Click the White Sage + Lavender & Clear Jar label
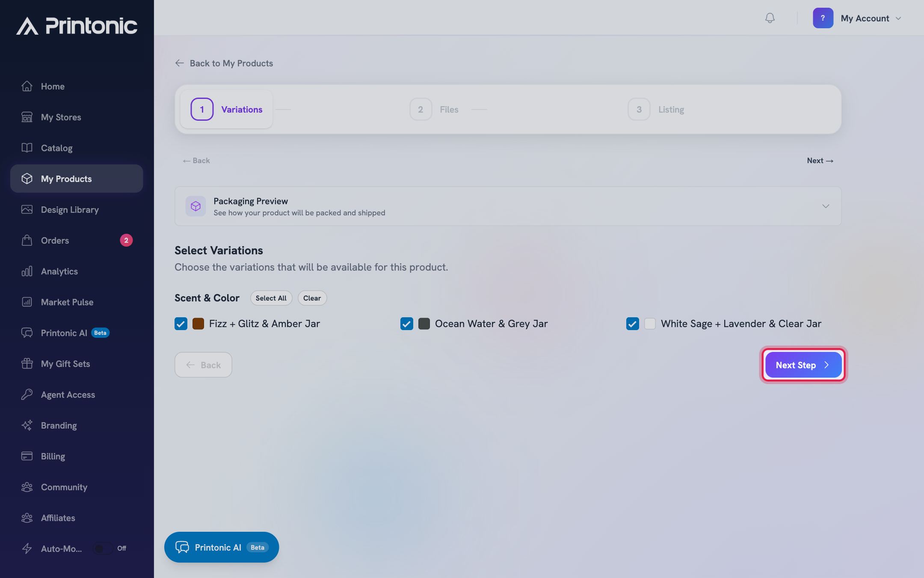Image resolution: width=924 pixels, height=578 pixels. (x=741, y=324)
